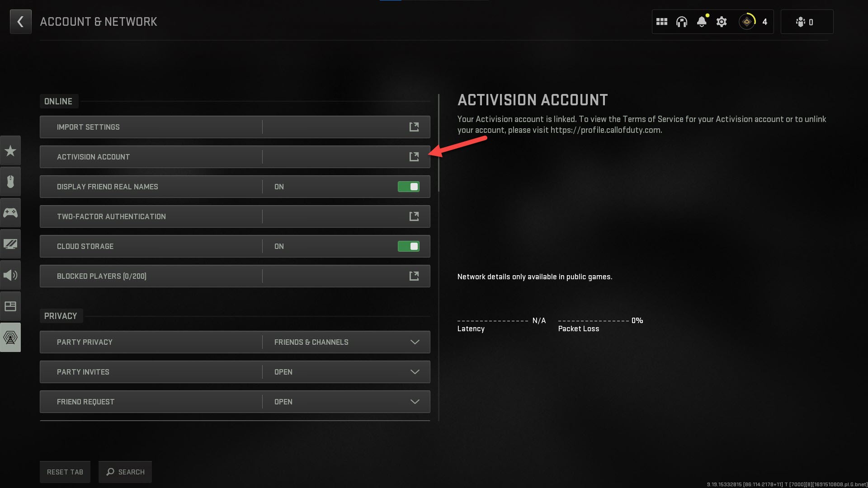Open the settings gear icon

pyautogui.click(x=722, y=22)
